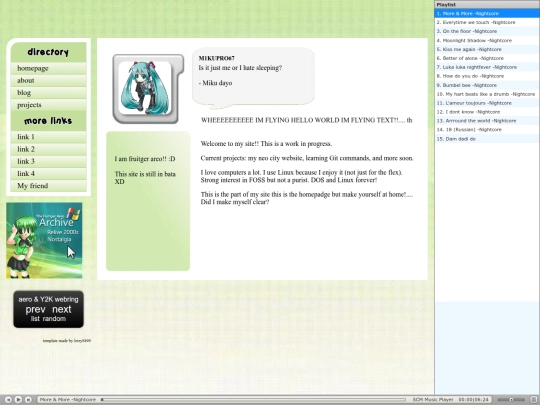Click the song progress seek bar
The image size is (540, 405).
click(x=253, y=399)
